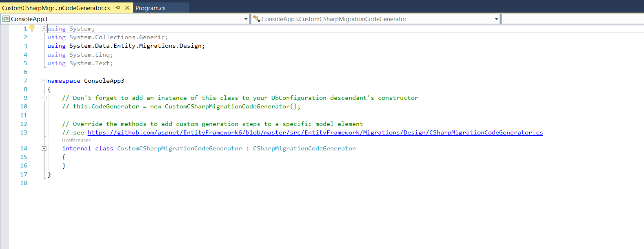This screenshot has width=644, height=249.
Task: Collapse the CustomCSharpMigrationCodeGenerator class at line 14
Action: coord(44,148)
